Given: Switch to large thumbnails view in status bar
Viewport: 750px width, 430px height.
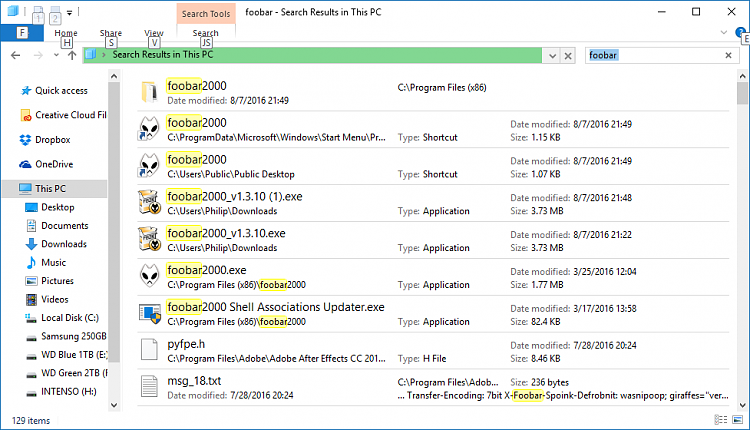Looking at the screenshot, I should tap(737, 420).
